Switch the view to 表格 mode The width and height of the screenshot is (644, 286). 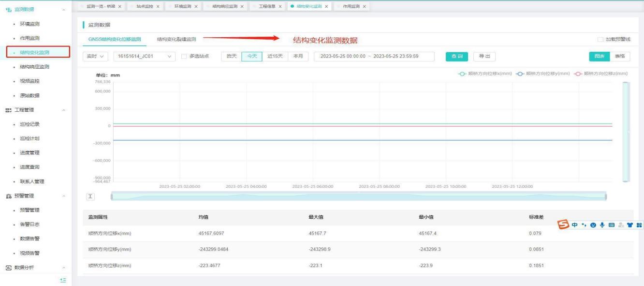point(619,56)
